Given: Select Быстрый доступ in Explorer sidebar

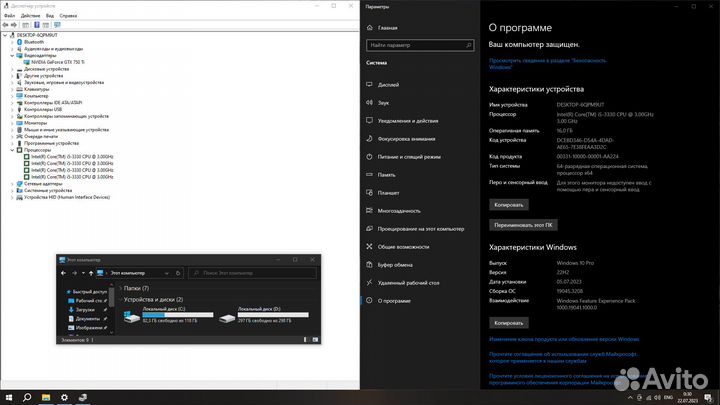Looking at the screenshot, I should 90,292.
